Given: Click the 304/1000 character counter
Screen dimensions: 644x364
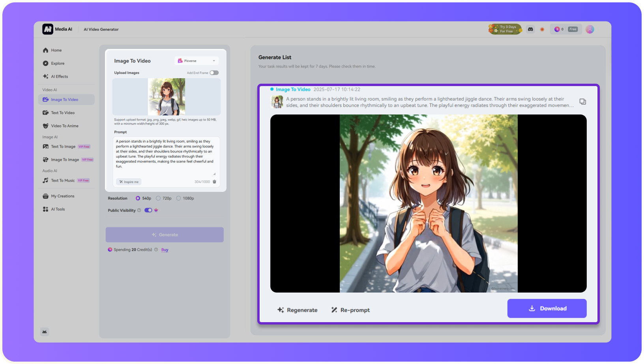Looking at the screenshot, I should coord(202,182).
